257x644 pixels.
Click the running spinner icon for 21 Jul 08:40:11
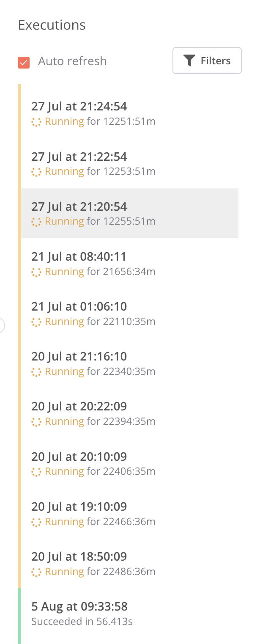click(36, 272)
